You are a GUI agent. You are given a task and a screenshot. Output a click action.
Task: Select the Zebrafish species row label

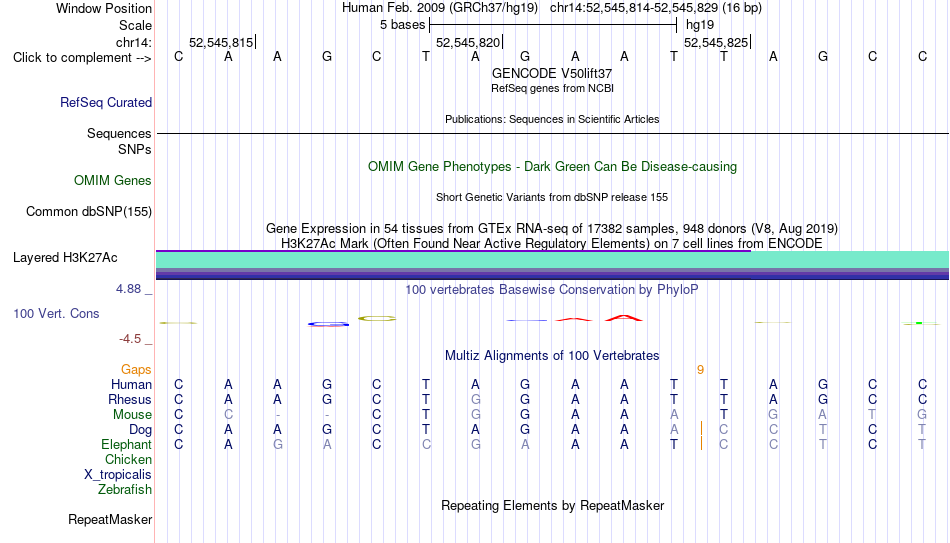point(125,490)
